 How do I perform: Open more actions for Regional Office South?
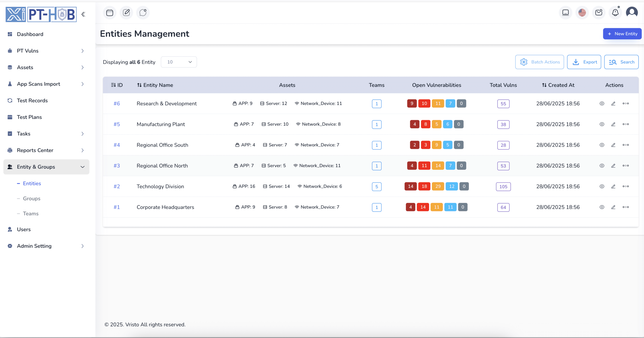[626, 145]
